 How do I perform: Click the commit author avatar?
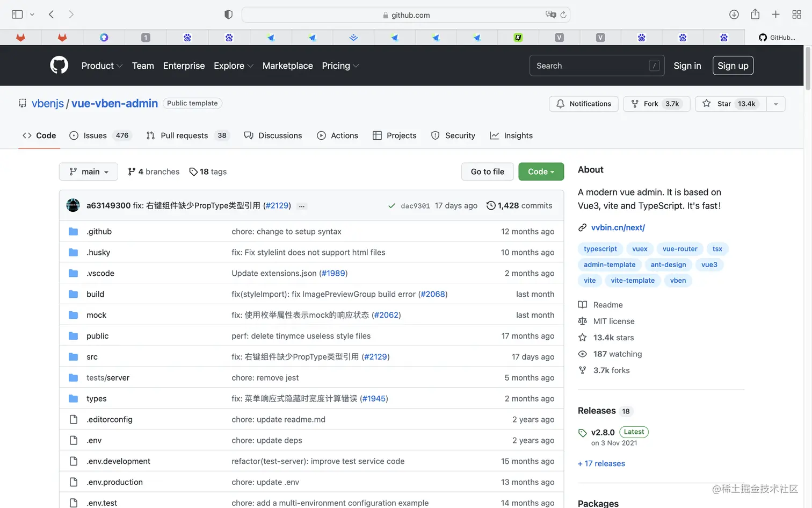[x=73, y=205]
